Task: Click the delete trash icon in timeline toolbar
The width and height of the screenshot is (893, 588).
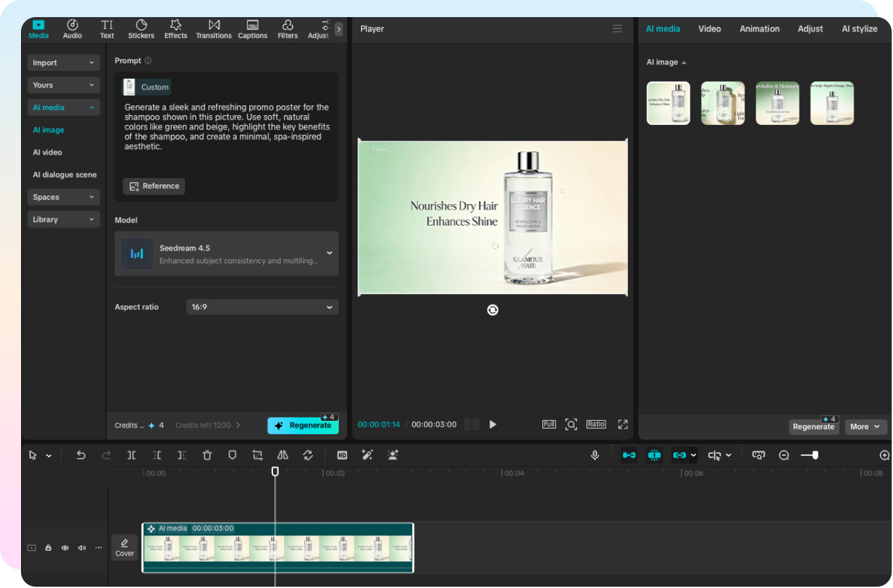Action: pos(207,455)
